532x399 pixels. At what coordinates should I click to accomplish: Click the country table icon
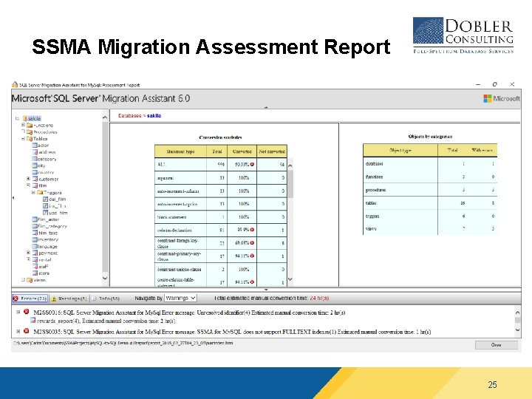(35, 172)
